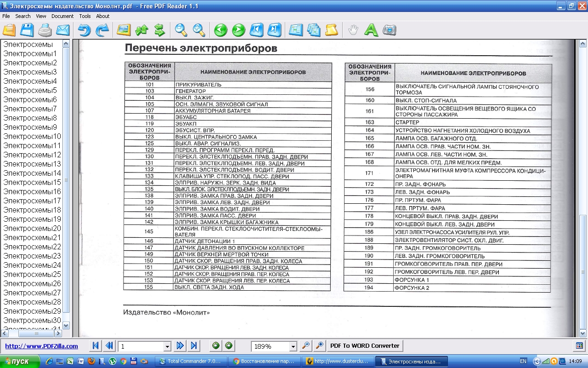Click Firefox icon in quick launch
Screen dimensions: 588x368
tap(91, 362)
